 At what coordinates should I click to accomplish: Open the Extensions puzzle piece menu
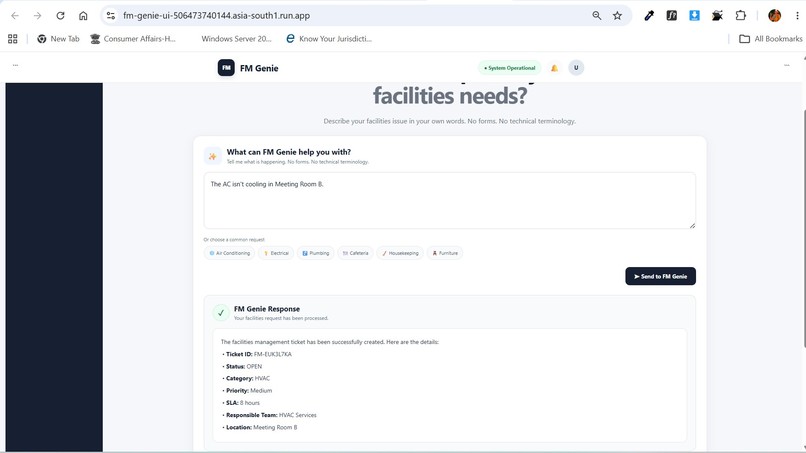pos(740,15)
